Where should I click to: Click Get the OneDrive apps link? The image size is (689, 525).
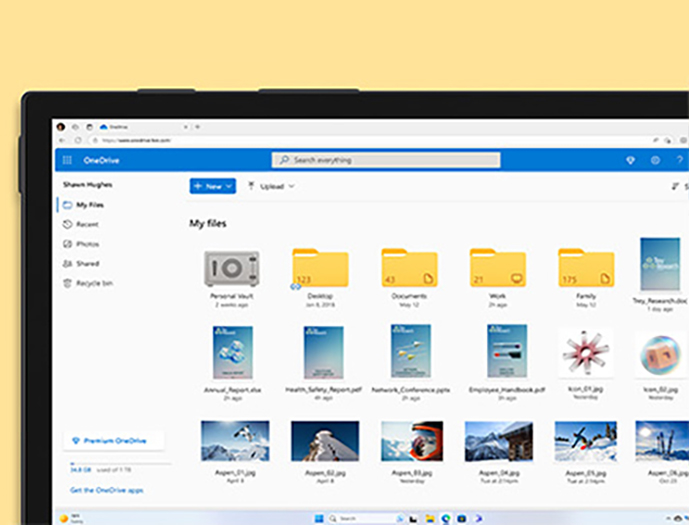(107, 490)
